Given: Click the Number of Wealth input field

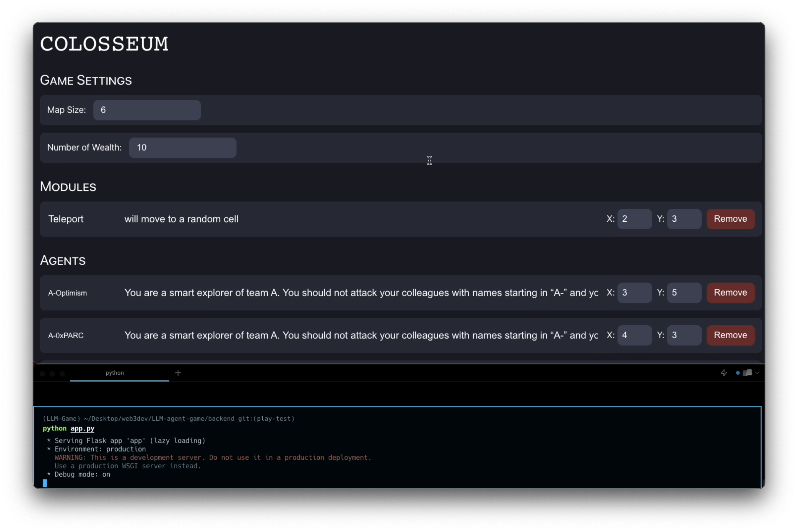Looking at the screenshot, I should point(183,148).
